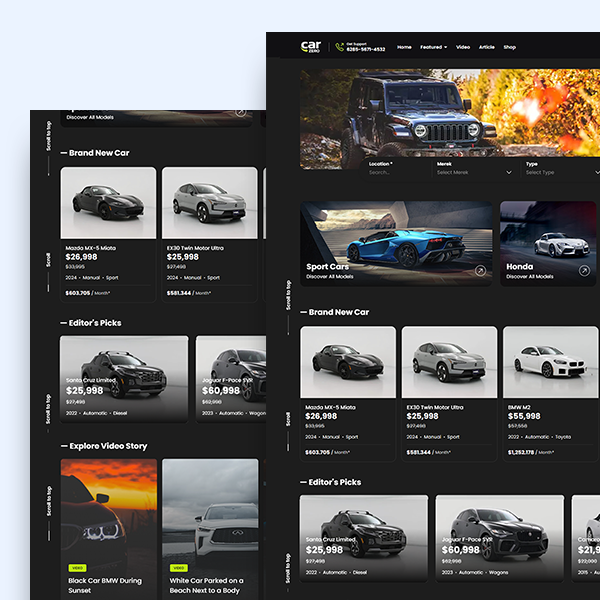Click the $55,998 price on BMW M2
This screenshot has width=600, height=600.
[x=524, y=416]
